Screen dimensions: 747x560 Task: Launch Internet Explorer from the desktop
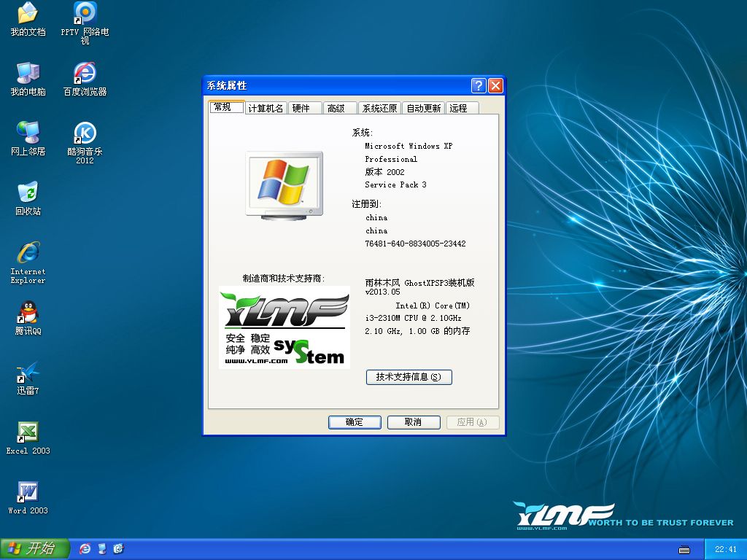pyautogui.click(x=28, y=262)
